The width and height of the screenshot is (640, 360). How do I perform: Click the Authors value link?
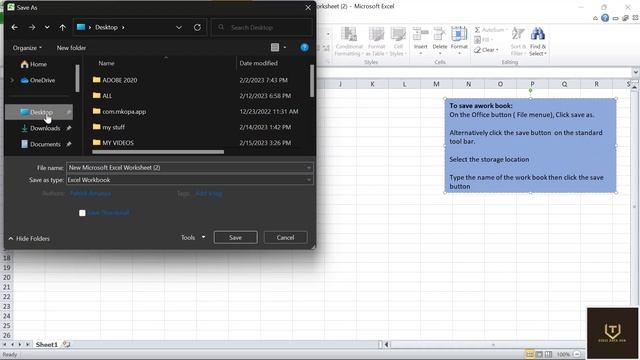(x=90, y=193)
